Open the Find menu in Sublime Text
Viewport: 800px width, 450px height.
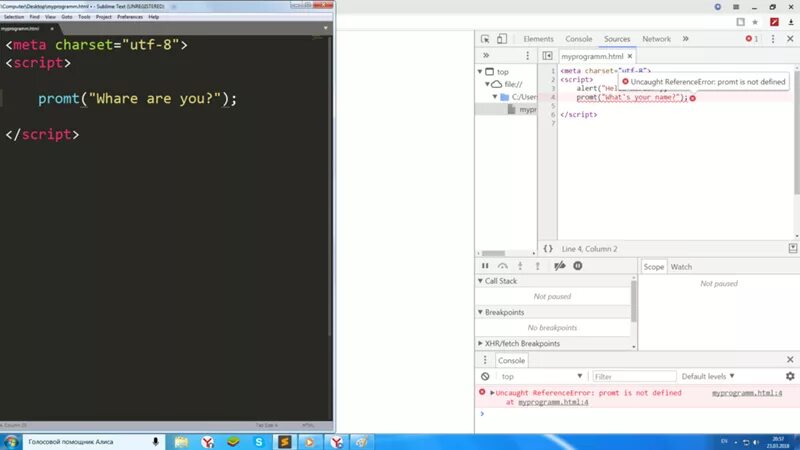[35, 17]
